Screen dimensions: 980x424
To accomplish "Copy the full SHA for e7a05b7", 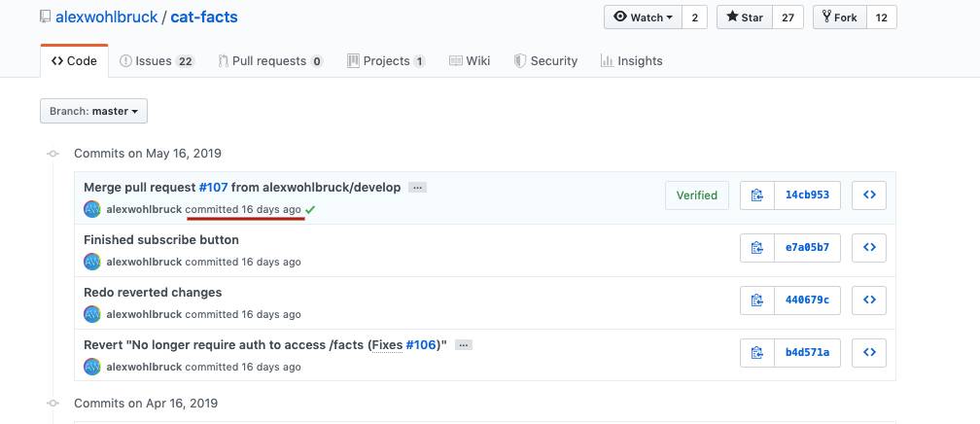I will click(x=756, y=248).
